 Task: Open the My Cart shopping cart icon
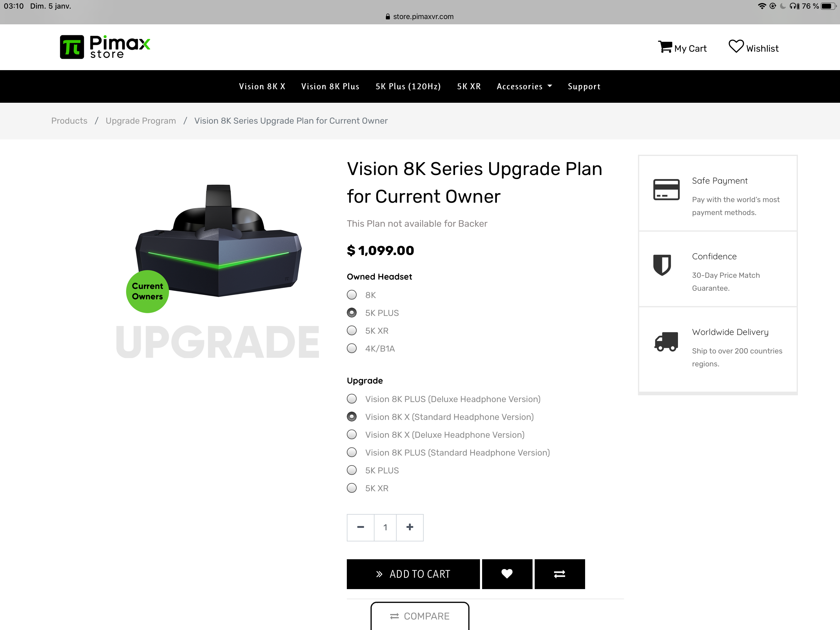[x=665, y=47]
